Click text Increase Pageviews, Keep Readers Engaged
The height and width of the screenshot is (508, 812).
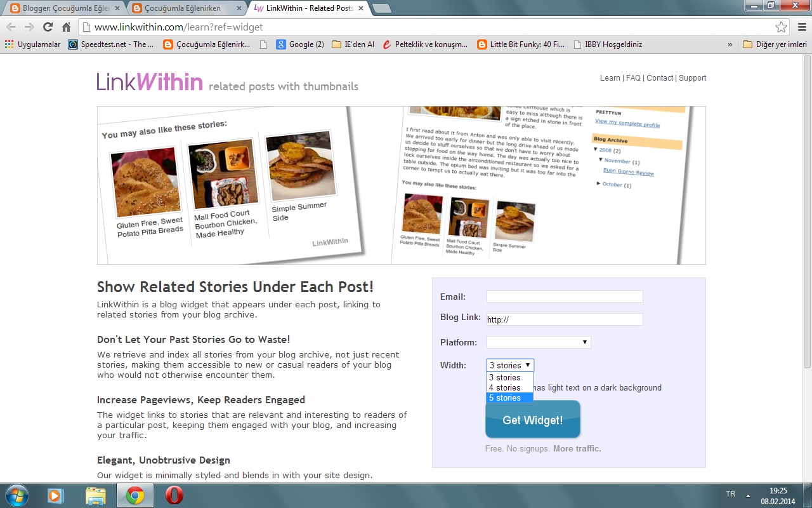[201, 400]
